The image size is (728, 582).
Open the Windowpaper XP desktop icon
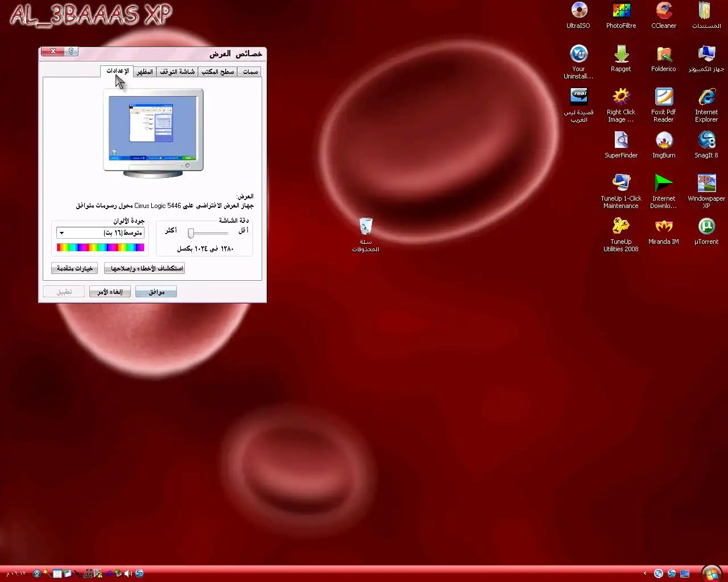706,192
